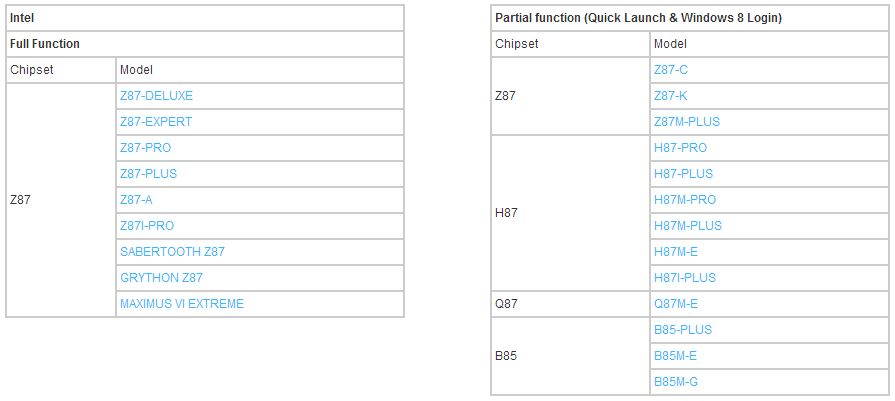The image size is (895, 401).
Task: Open the Z87-PRO link
Action: coord(145,148)
